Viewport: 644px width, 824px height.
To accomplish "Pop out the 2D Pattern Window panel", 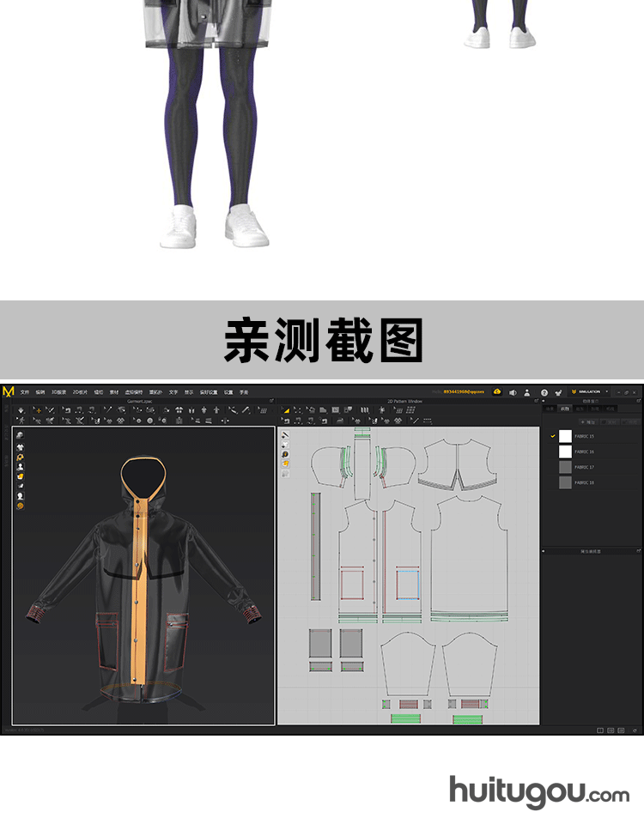I will pyautogui.click(x=538, y=401).
